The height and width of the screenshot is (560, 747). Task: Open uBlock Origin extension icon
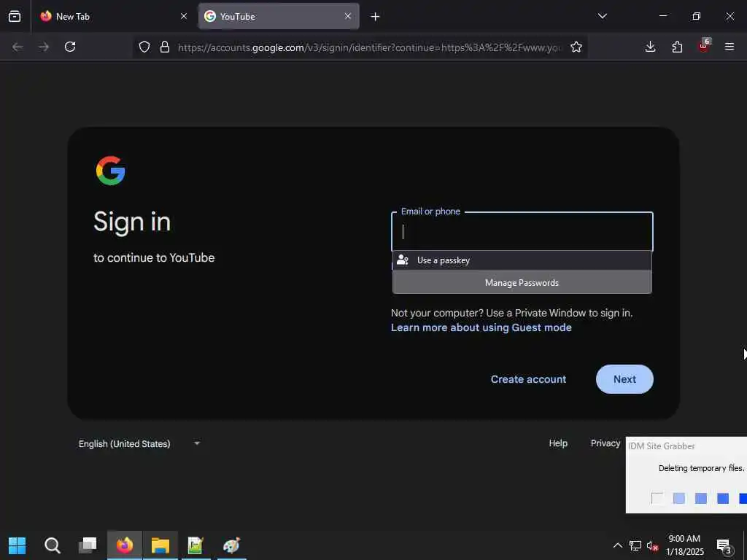point(704,46)
